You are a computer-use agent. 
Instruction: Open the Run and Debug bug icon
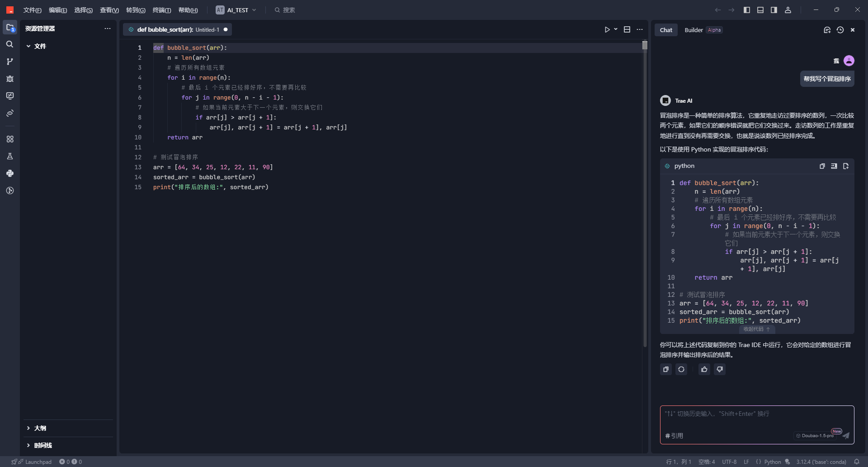point(9,79)
